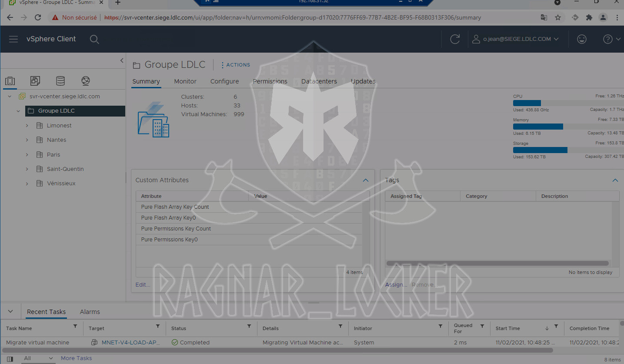Expand the Vénissieux datacenter node
The width and height of the screenshot is (624, 364).
pyautogui.click(x=27, y=184)
